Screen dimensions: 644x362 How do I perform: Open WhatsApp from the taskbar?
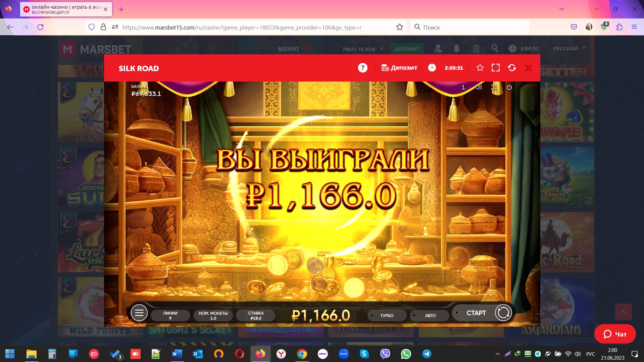(x=406, y=354)
